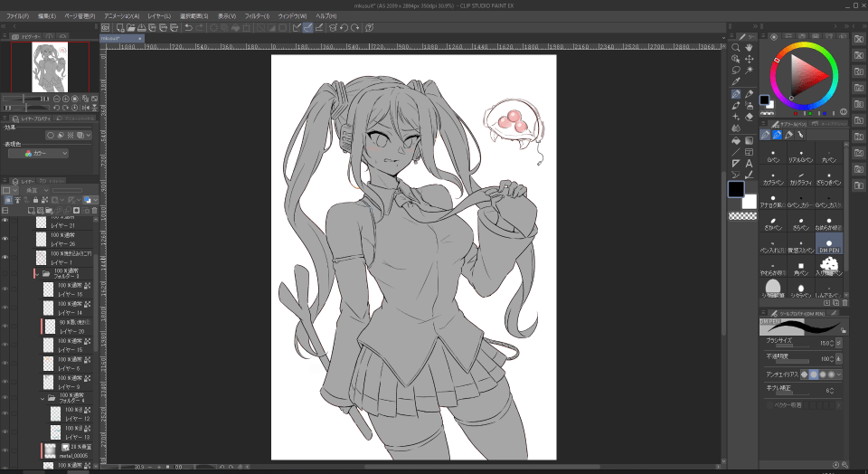Viewport: 868px width, 474px height.
Task: Open the Edit menu
Action: [47, 16]
